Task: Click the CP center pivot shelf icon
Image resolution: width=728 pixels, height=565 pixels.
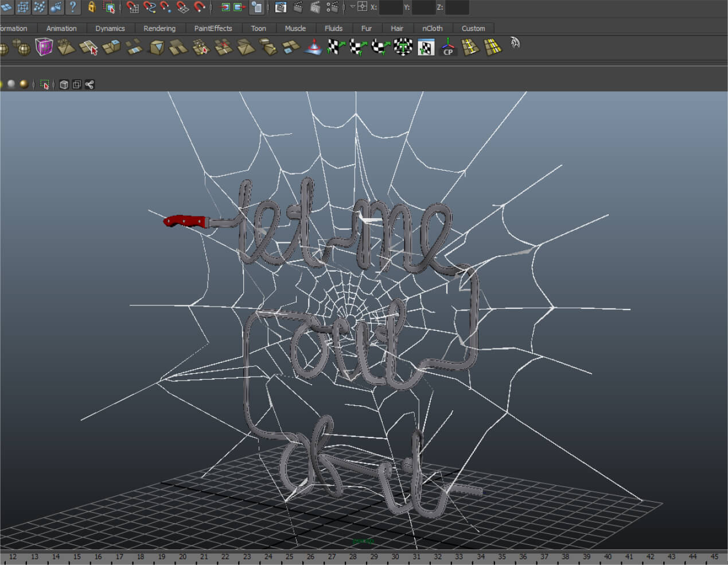Action: [x=448, y=48]
